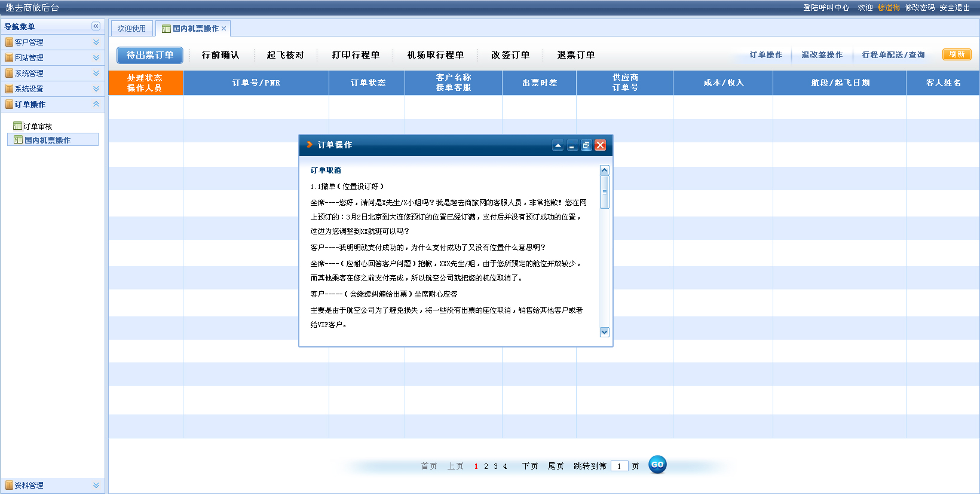Collapse the navigation menu panel
The width and height of the screenshot is (980, 494).
[96, 26]
